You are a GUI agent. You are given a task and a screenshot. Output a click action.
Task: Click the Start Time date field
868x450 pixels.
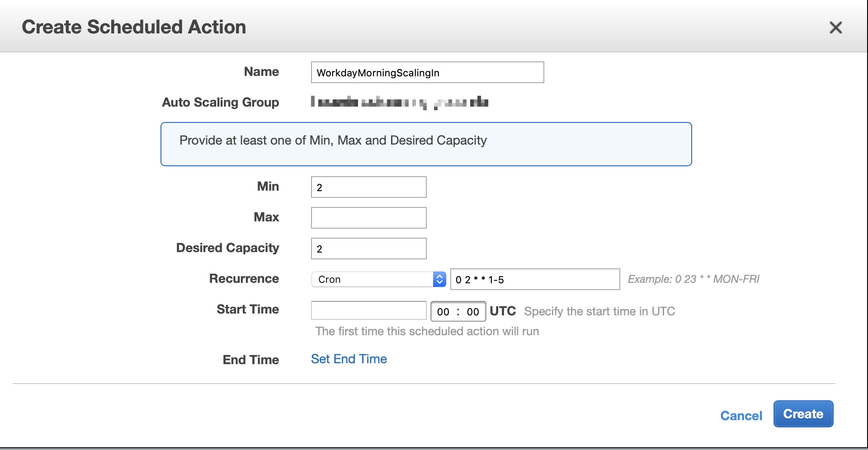click(368, 310)
